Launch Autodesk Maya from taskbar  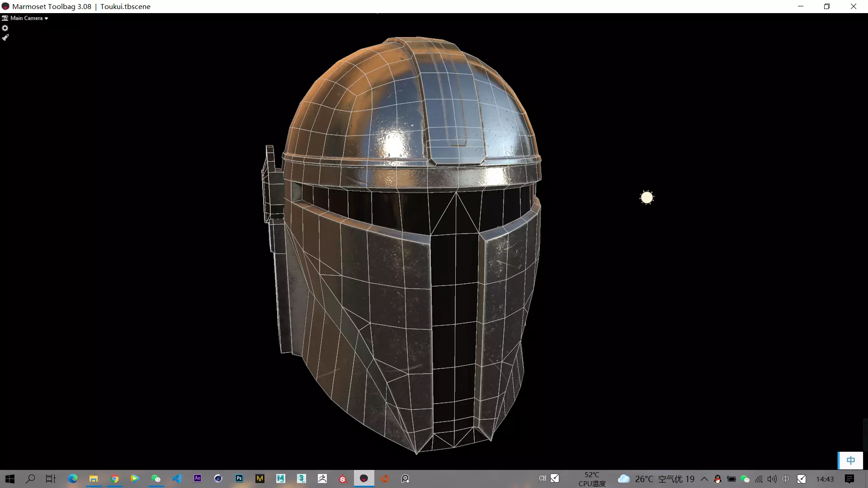pyautogui.click(x=281, y=479)
